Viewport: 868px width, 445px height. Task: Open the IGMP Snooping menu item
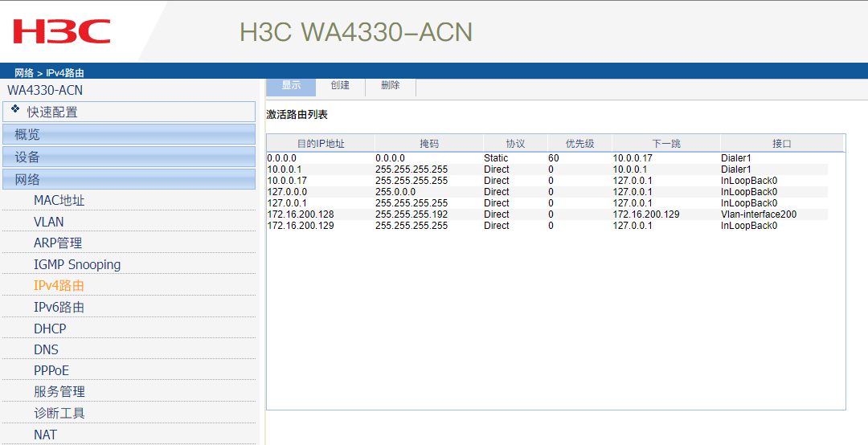[x=77, y=264]
